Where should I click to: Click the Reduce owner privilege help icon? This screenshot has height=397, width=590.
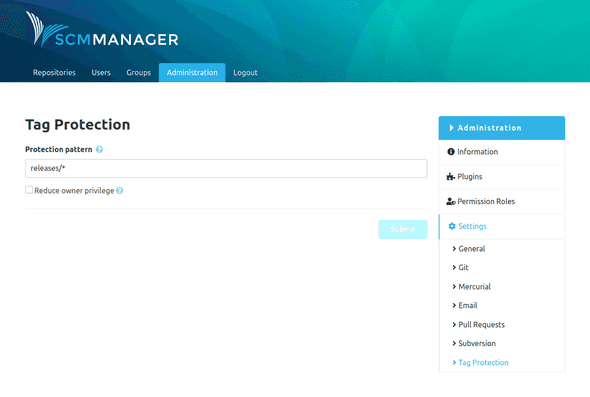tap(120, 191)
